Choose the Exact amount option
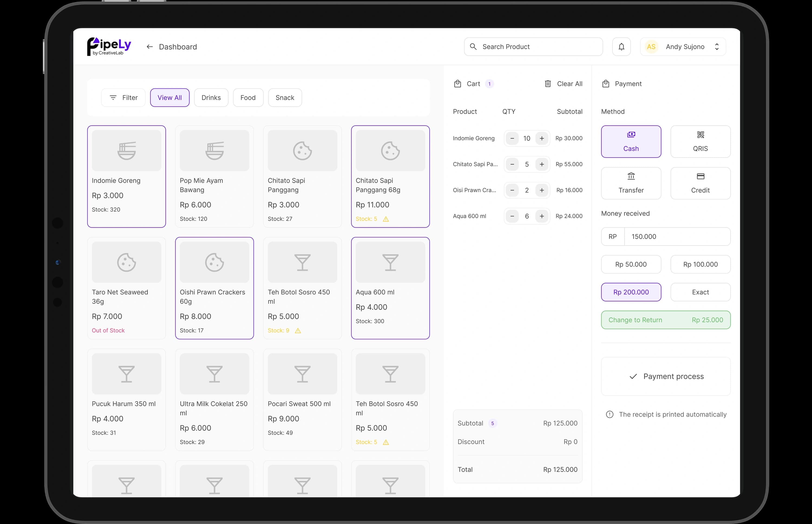Screen dimensions: 812x524 coord(700,292)
